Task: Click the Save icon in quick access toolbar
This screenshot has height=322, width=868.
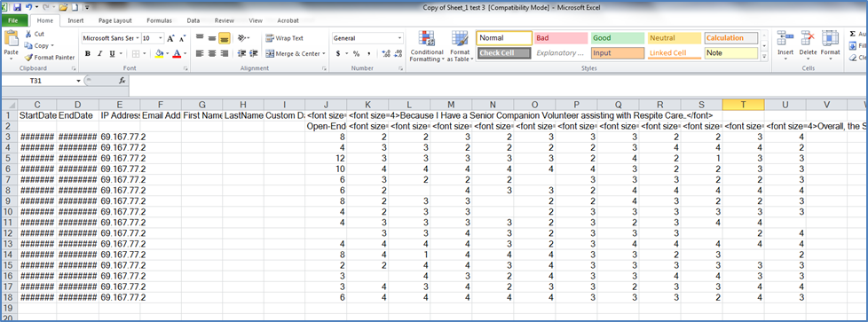Action: click(17, 7)
